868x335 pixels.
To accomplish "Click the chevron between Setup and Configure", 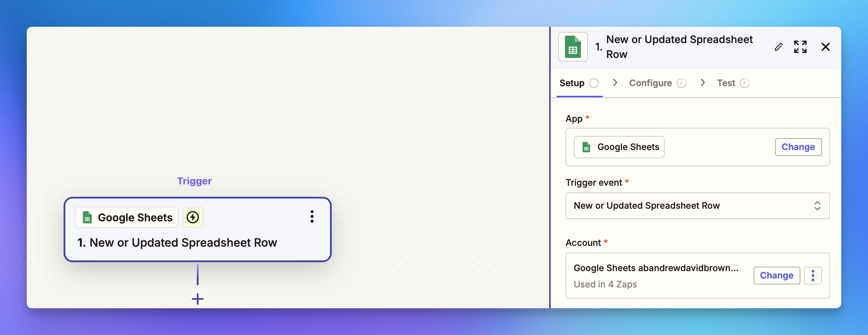I will (x=615, y=83).
